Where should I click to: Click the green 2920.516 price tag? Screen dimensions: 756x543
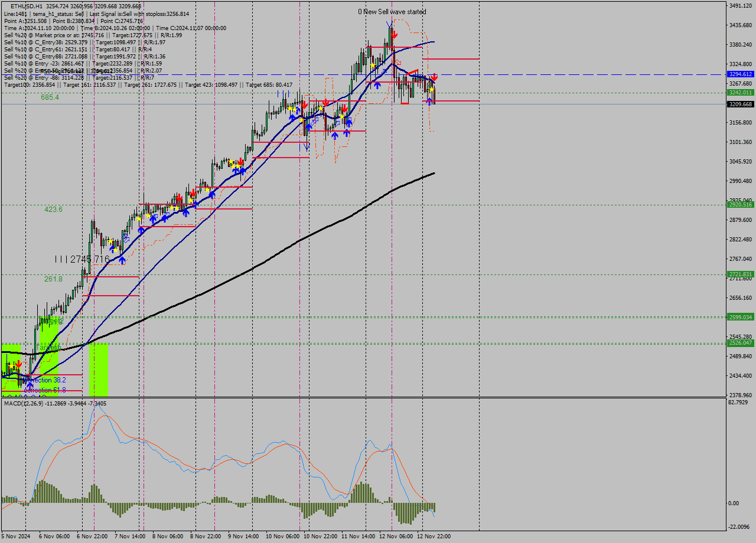[741, 204]
